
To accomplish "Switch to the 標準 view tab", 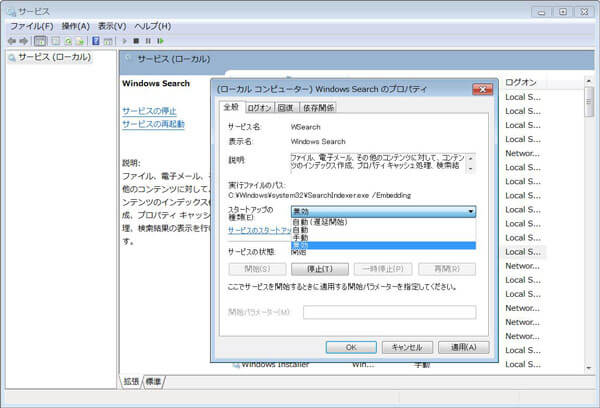I will [x=153, y=382].
